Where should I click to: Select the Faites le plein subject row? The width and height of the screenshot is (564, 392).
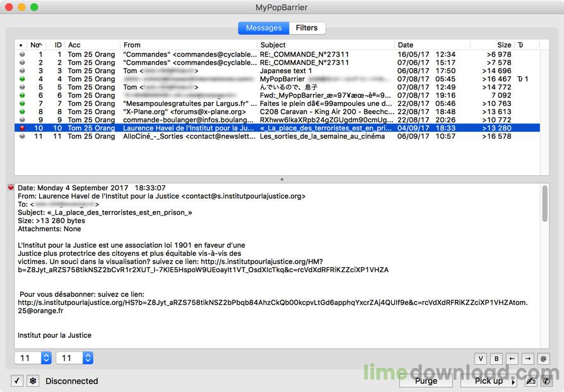pos(277,103)
